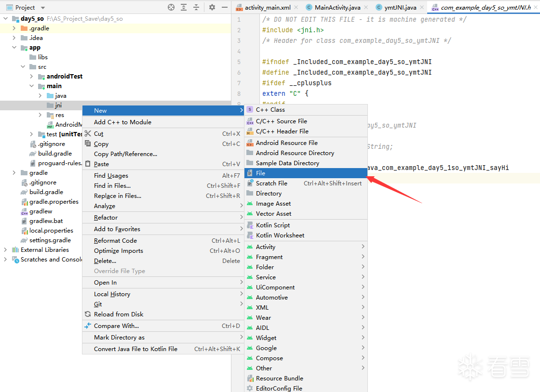Click the Cut scissors icon
Screen dimensions: 540x392
[88, 133]
